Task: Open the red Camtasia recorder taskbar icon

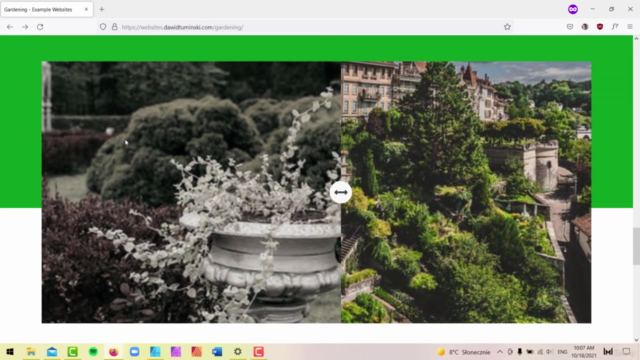Action: pos(258,351)
